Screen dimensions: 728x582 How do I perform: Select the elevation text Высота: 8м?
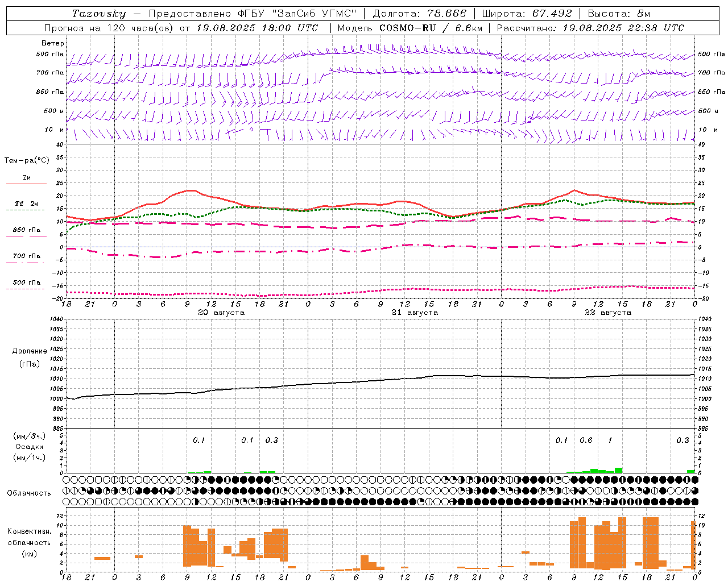coord(619,14)
